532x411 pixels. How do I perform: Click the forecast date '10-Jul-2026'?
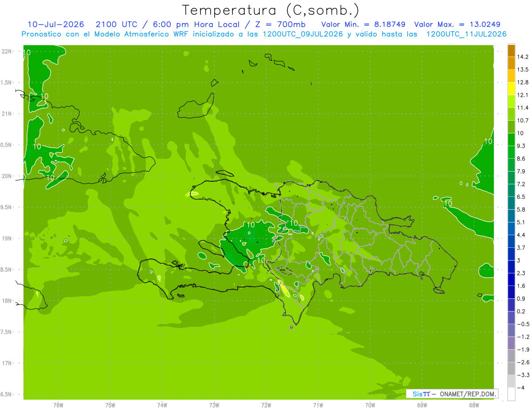[56, 24]
